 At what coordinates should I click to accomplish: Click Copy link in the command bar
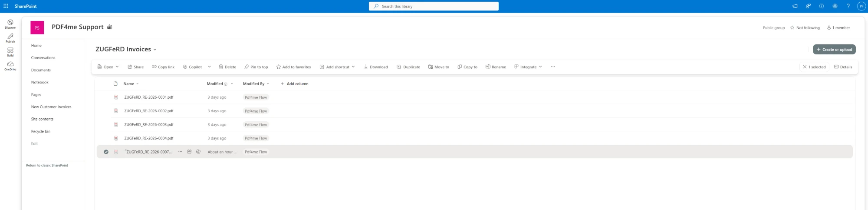tap(163, 67)
